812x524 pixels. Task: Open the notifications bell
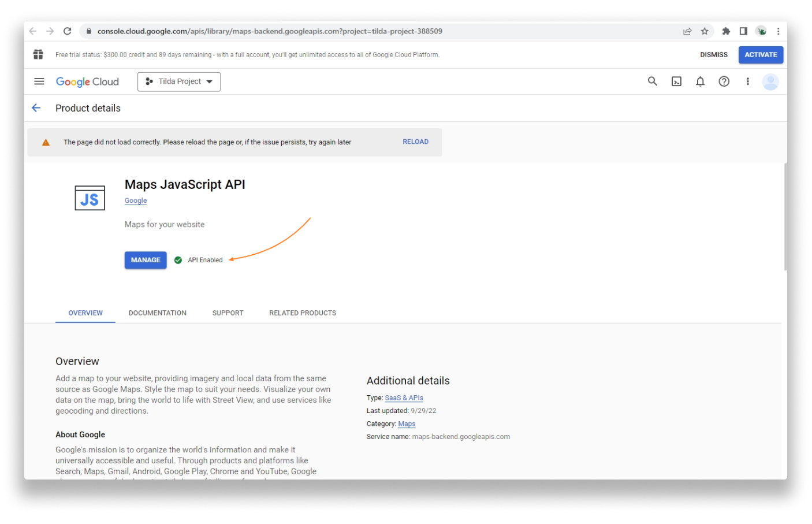point(700,81)
